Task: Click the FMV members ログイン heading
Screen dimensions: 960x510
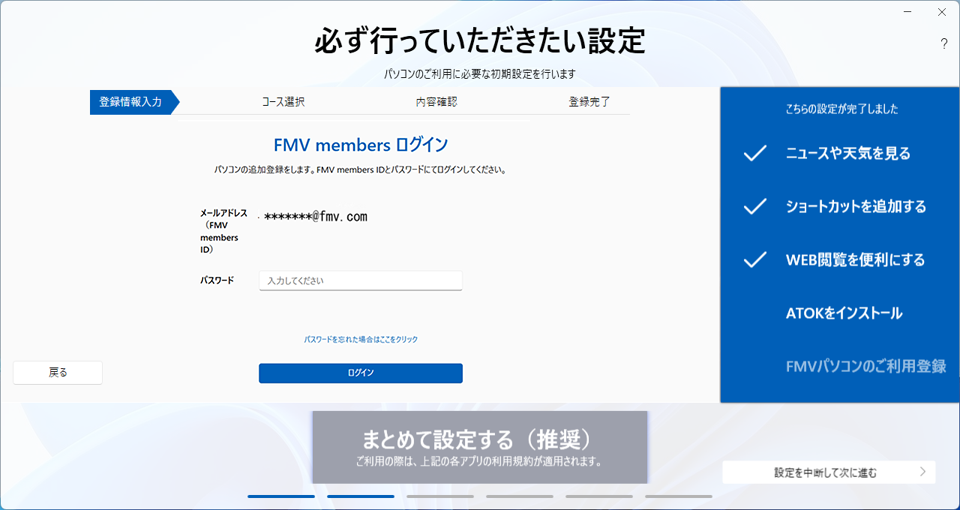Action: (361, 145)
